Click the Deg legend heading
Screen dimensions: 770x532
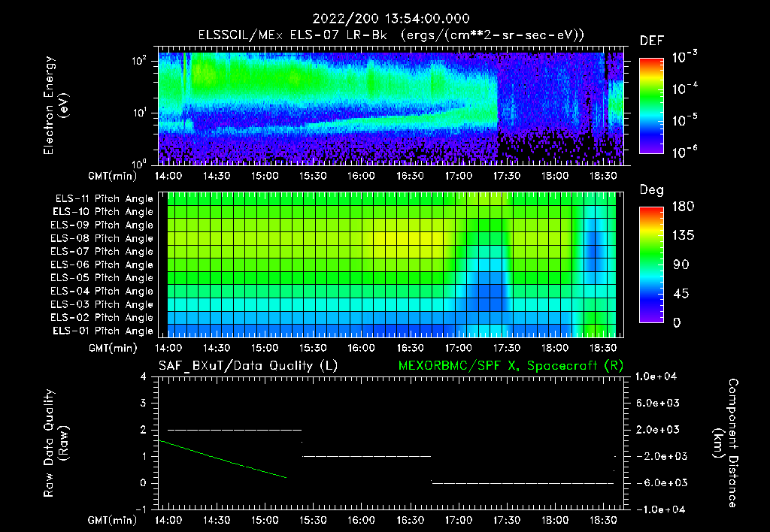(x=652, y=190)
